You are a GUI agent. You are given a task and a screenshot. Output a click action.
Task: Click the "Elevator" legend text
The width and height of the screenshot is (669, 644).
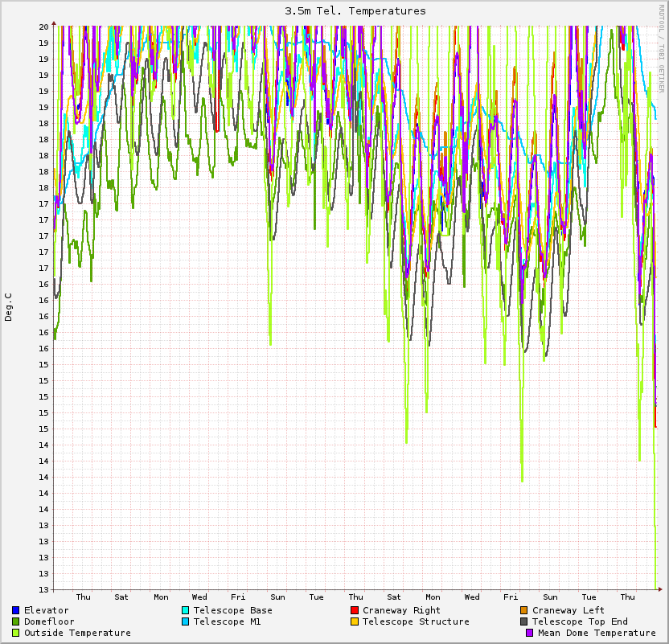pyautogui.click(x=46, y=610)
